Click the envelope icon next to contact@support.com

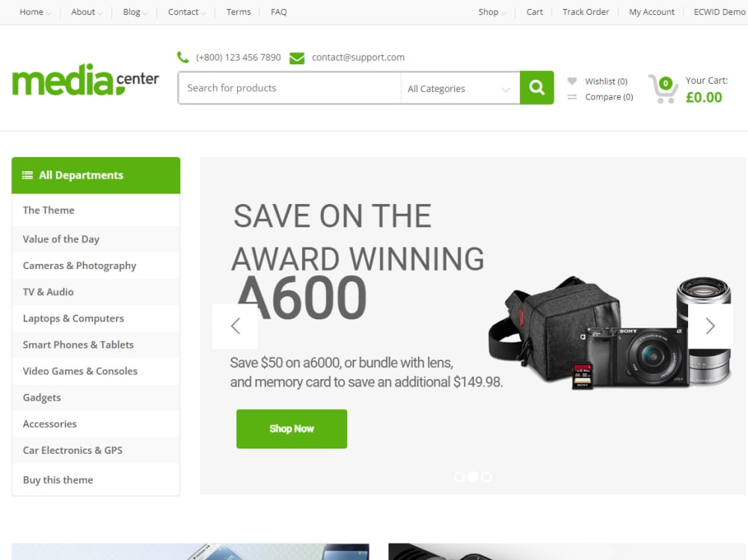tap(297, 57)
